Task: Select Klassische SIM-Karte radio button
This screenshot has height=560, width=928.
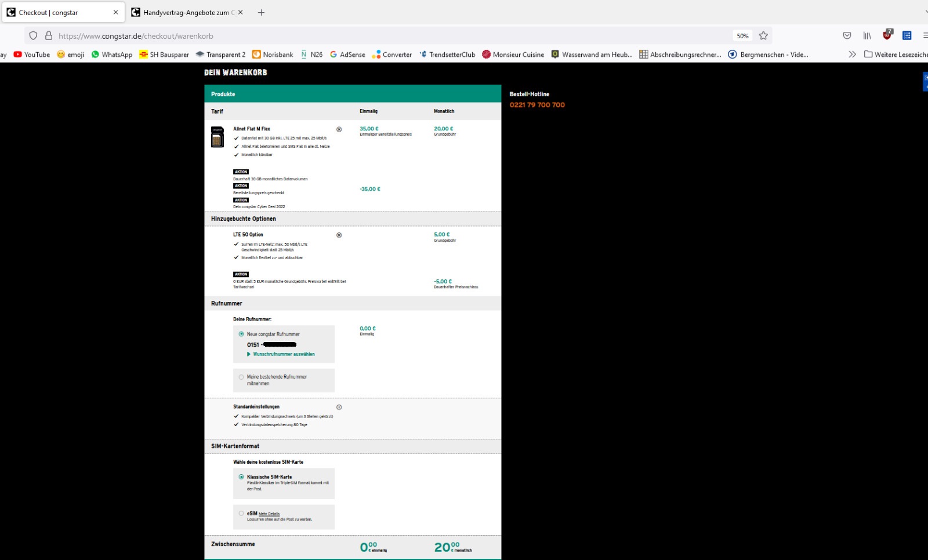Action: pos(241,477)
